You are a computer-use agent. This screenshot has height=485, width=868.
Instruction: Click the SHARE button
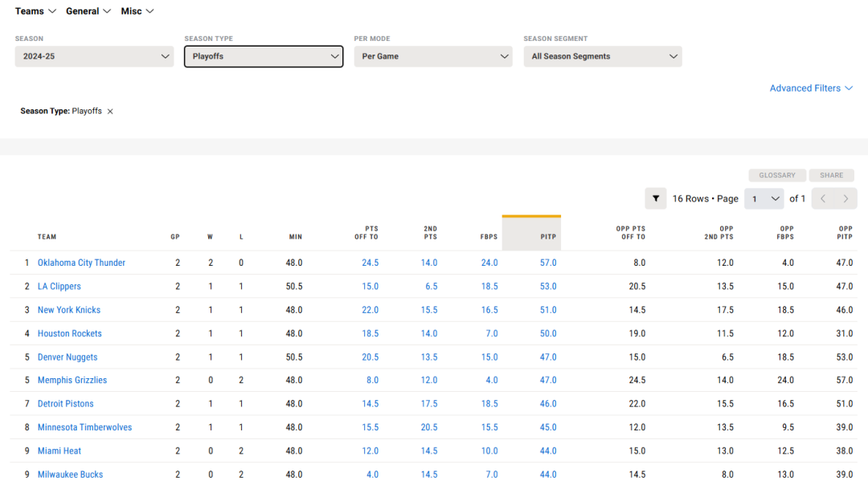pyautogui.click(x=832, y=175)
